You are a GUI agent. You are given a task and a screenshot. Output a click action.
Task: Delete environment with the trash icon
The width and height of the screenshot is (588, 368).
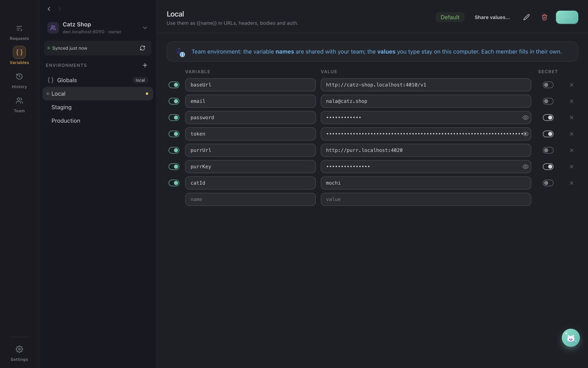point(544,17)
